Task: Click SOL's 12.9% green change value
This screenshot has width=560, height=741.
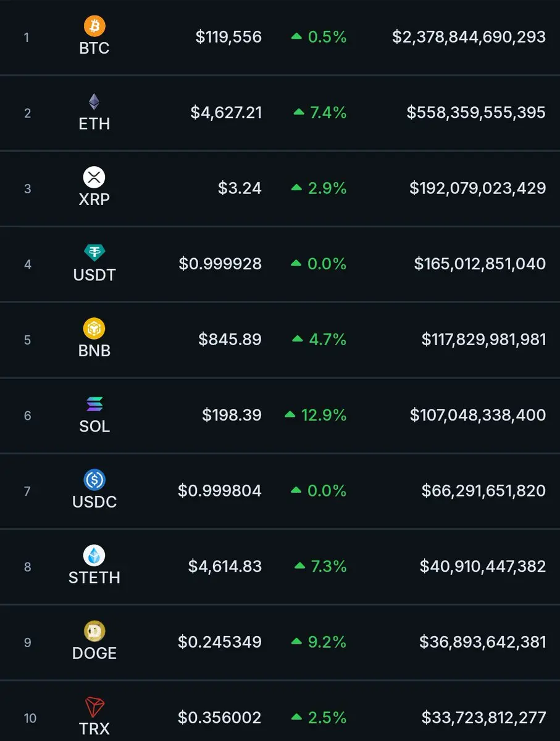Action: pyautogui.click(x=324, y=416)
